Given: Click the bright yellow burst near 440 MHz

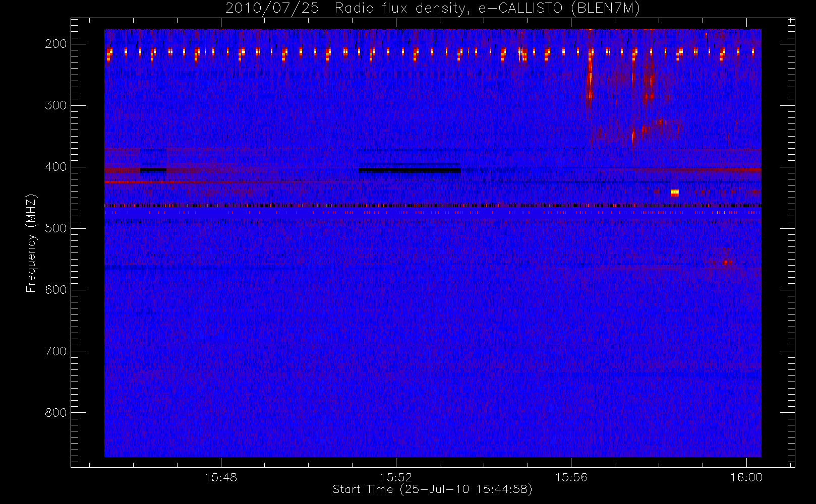Looking at the screenshot, I should (675, 193).
